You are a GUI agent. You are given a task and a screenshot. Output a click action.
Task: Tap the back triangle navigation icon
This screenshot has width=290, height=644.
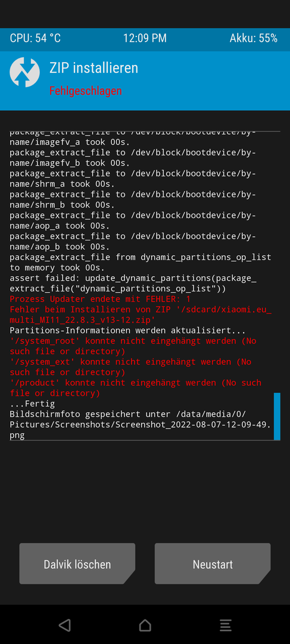(x=65, y=625)
